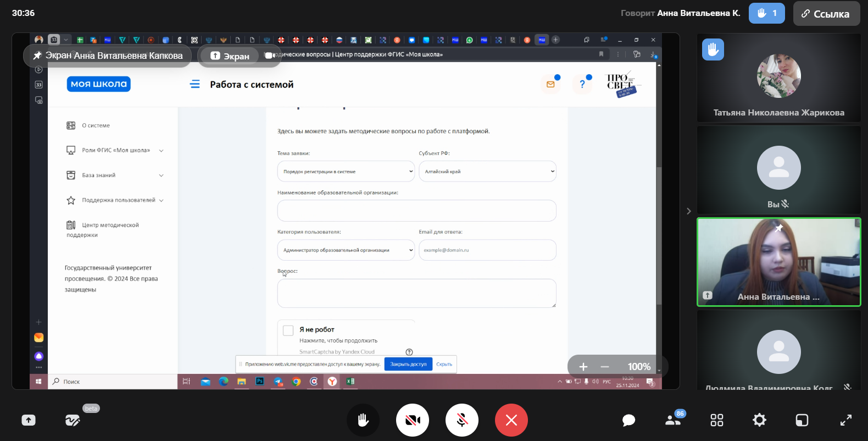Select Татьяна Николаевна Жарикова's video tile
This screenshot has width=868, height=441.
coord(778,78)
